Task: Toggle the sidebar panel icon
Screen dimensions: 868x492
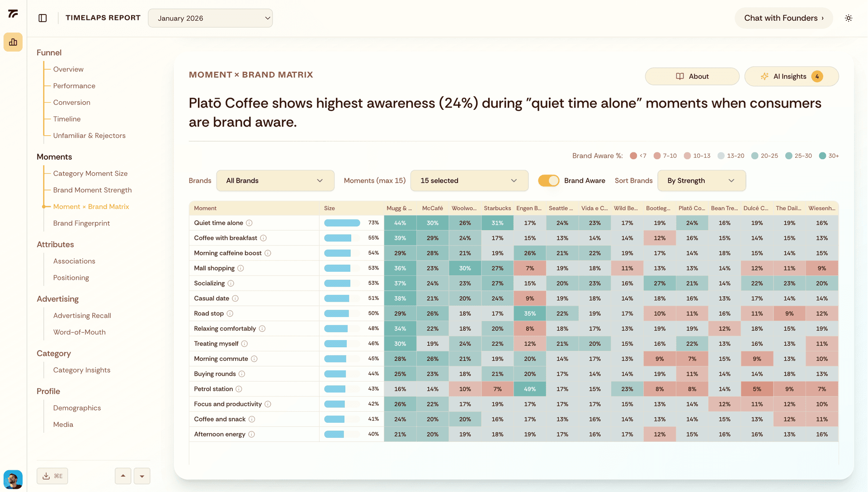Action: (x=42, y=18)
